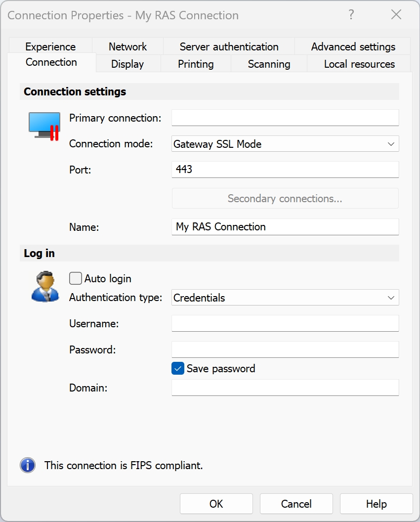The width and height of the screenshot is (420, 522).
Task: Select the Server authentication tab
Action: click(x=229, y=47)
